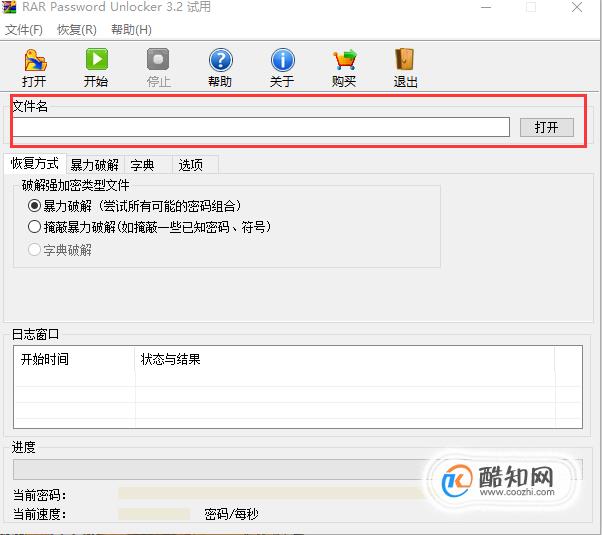Click the 打开 button beside the file name field
This screenshot has height=535, width=602.
pyautogui.click(x=547, y=127)
